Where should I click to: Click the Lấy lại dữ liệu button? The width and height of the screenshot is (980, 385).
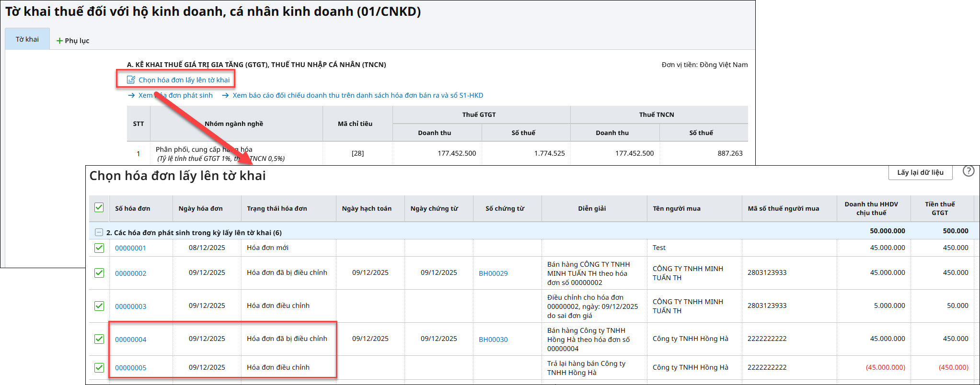point(920,172)
